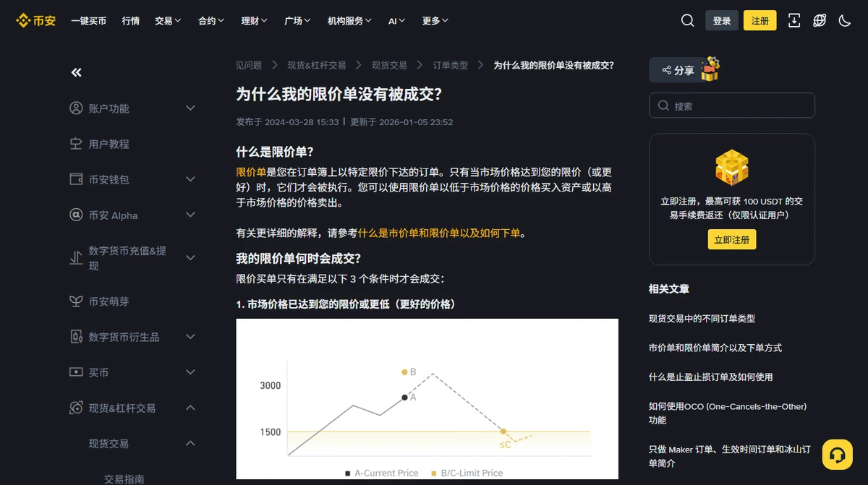The image size is (868, 485).
Task: Open related article 市价单和限价单简介以及下单方式
Action: (715, 348)
